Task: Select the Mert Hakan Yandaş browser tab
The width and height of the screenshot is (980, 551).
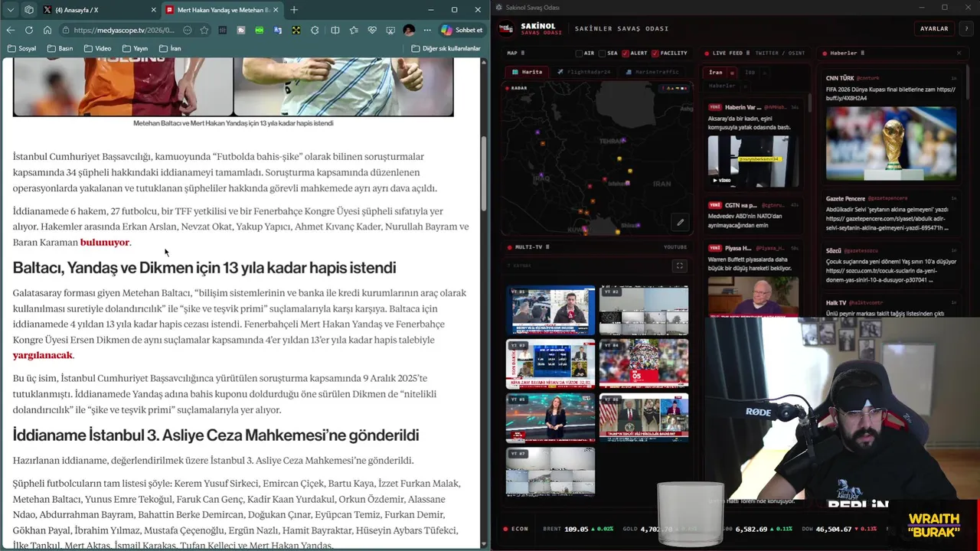Action: (221, 10)
